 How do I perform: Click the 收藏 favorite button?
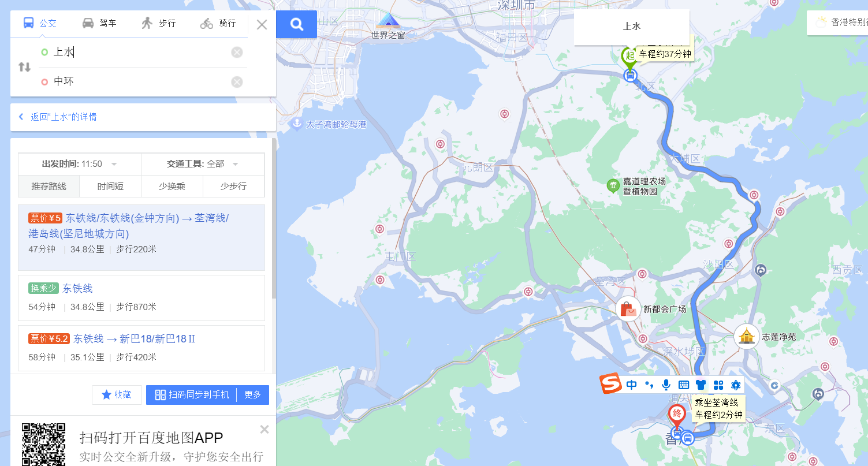[x=117, y=395]
